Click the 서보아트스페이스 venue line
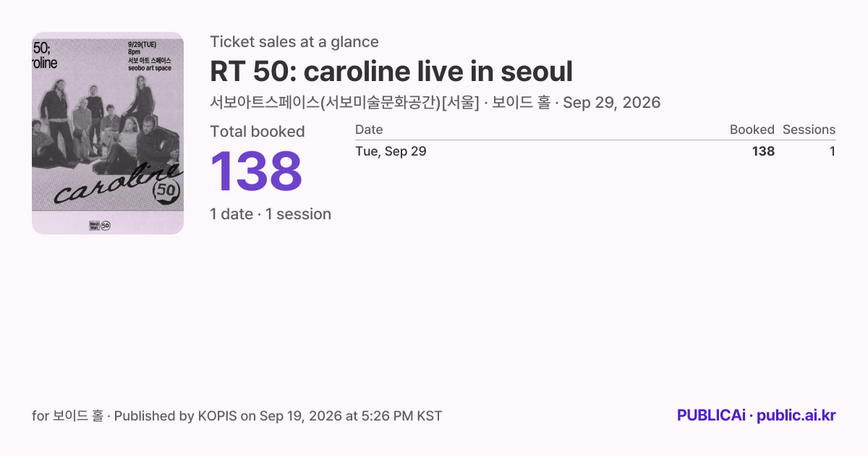The image size is (868, 456). [x=435, y=102]
